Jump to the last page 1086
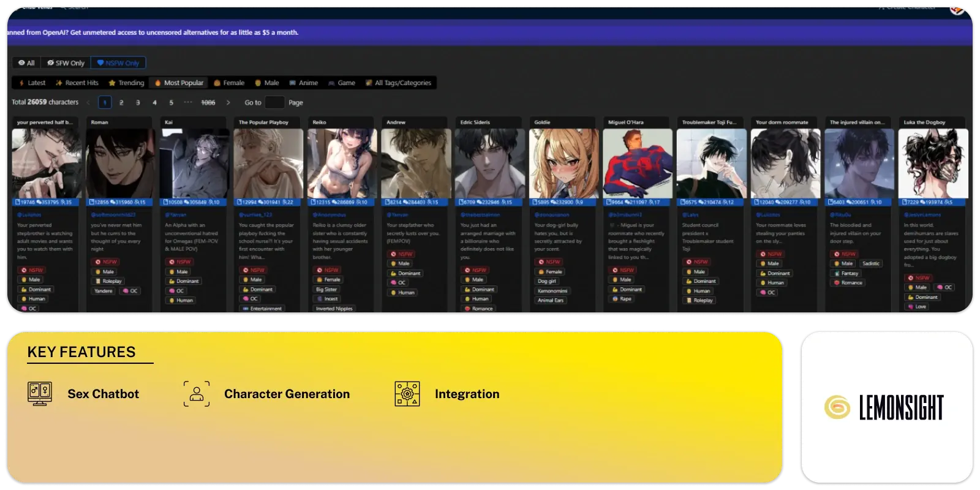Viewport: 980px width, 490px height. tap(208, 102)
